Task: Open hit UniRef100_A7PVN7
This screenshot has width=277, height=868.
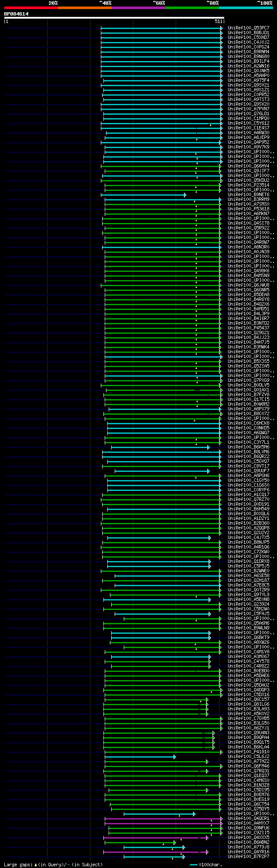Action: pos(248,109)
